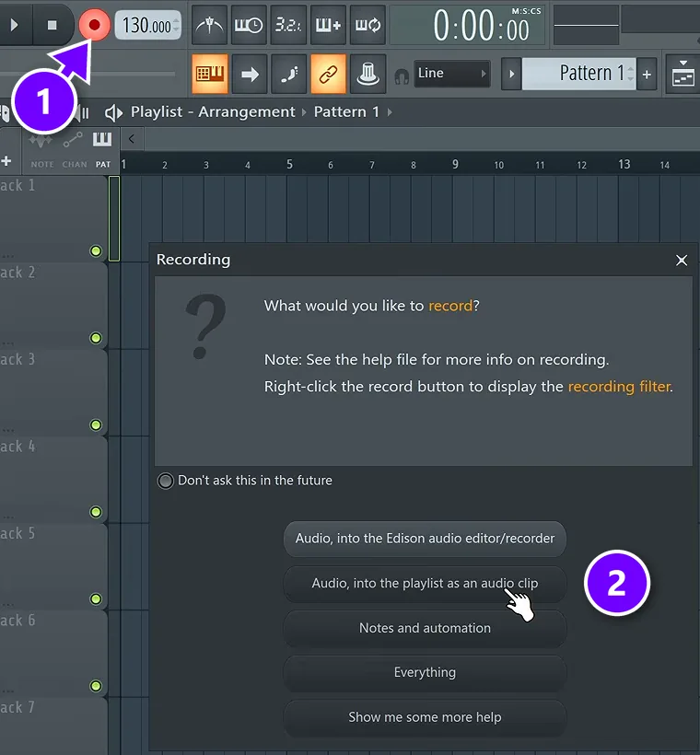Toggle the 3.2.1 countdown before recording
The width and height of the screenshot is (700, 755).
(x=288, y=25)
